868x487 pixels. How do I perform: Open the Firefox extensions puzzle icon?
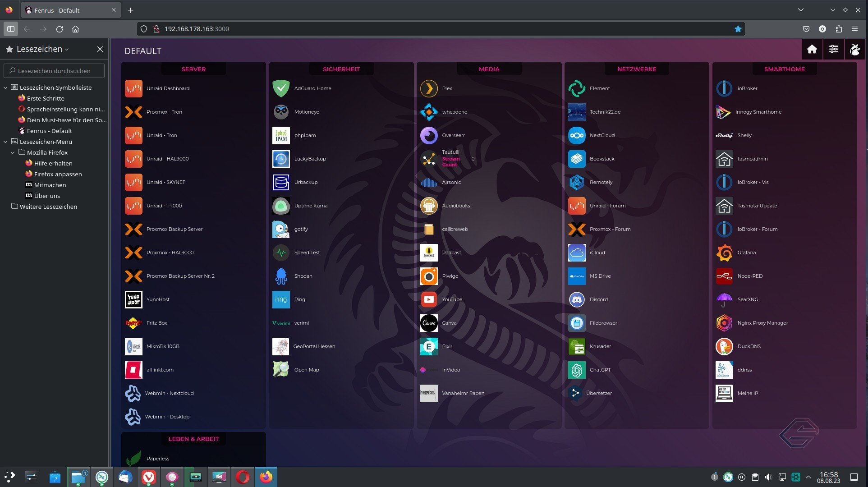(x=839, y=29)
